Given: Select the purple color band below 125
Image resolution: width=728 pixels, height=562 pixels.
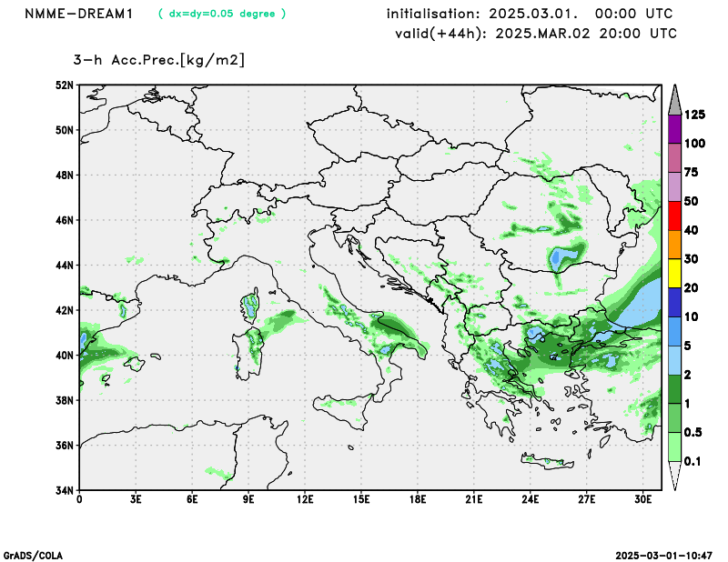Looking at the screenshot, I should [x=674, y=128].
